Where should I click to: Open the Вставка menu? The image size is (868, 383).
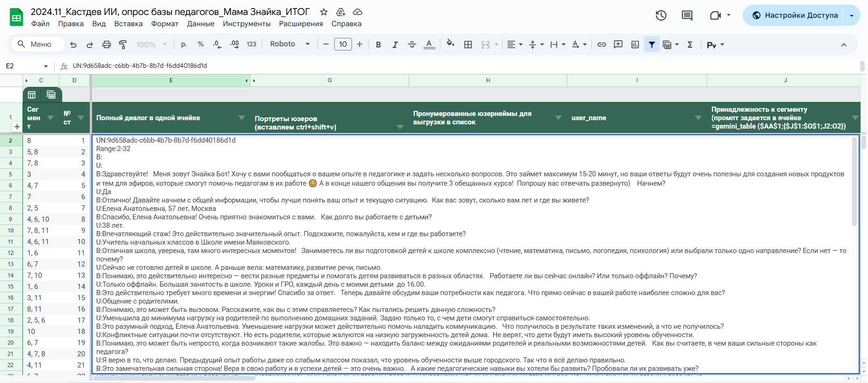point(129,24)
